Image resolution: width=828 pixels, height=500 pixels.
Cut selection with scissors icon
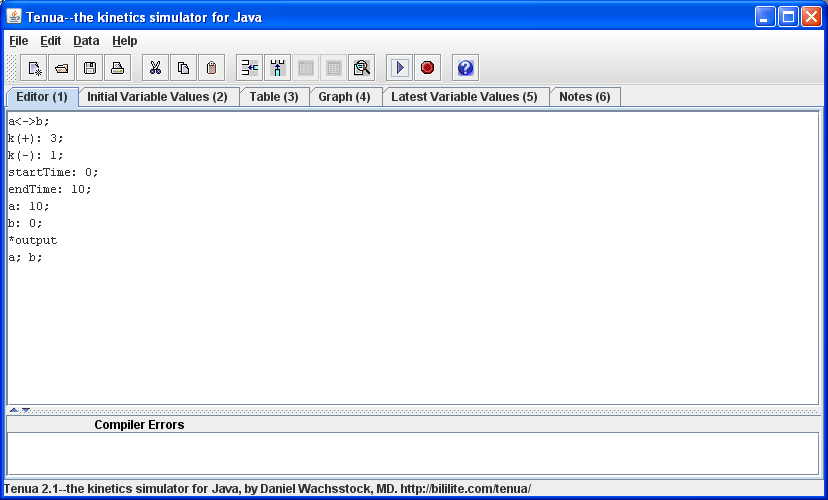(x=155, y=68)
